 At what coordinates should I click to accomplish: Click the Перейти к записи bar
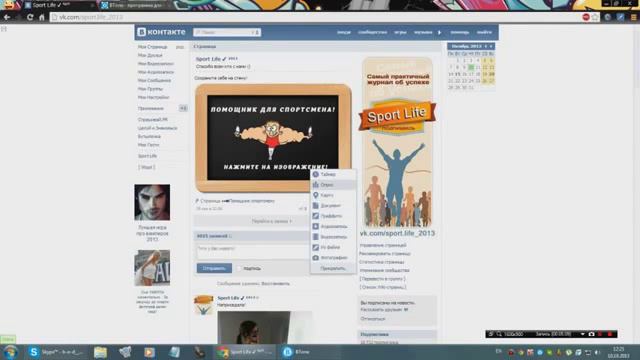click(x=251, y=221)
